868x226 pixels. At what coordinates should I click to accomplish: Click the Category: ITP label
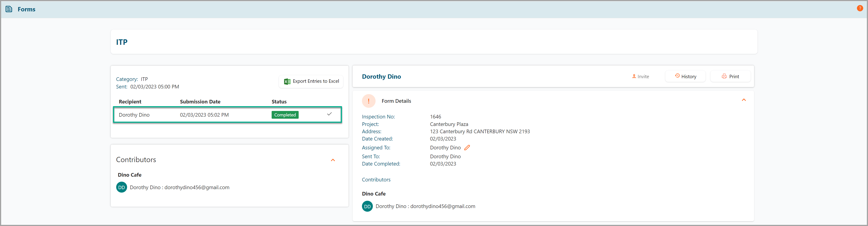[x=132, y=79]
